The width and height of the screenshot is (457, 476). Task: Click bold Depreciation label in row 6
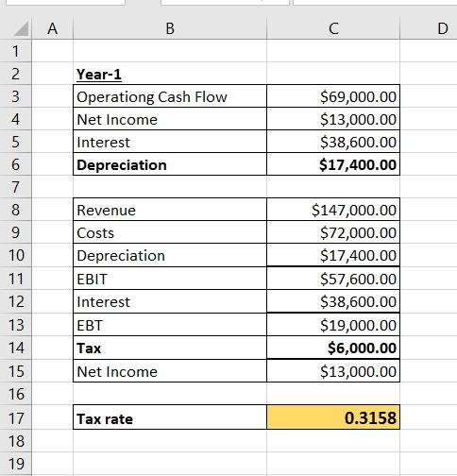(170, 164)
